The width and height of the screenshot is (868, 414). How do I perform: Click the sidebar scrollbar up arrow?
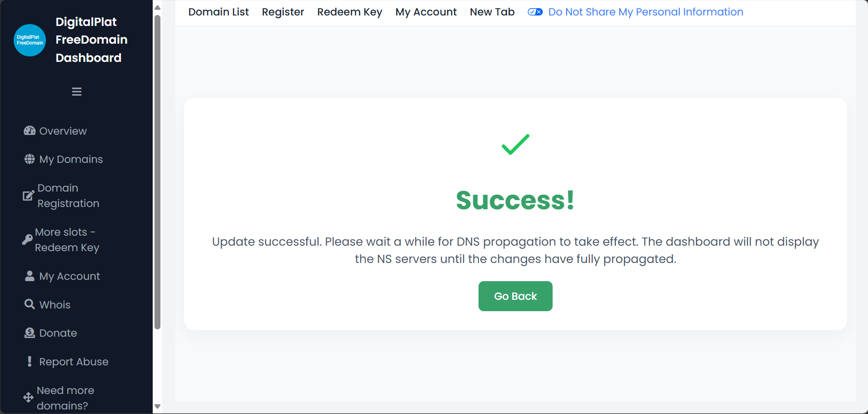click(158, 7)
